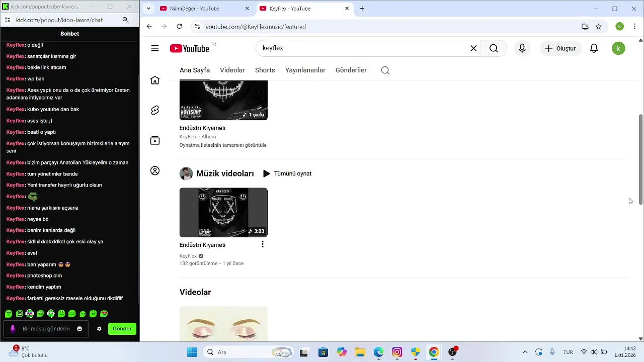Switch to Ana Sayfa channel tab
The image size is (644, 362).
coord(195,70)
